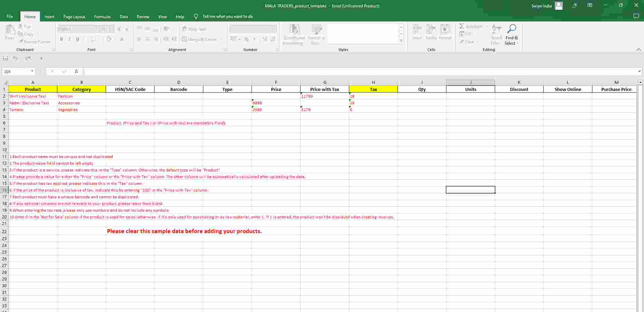Click the Paste icon in Clipboard group

click(10, 30)
